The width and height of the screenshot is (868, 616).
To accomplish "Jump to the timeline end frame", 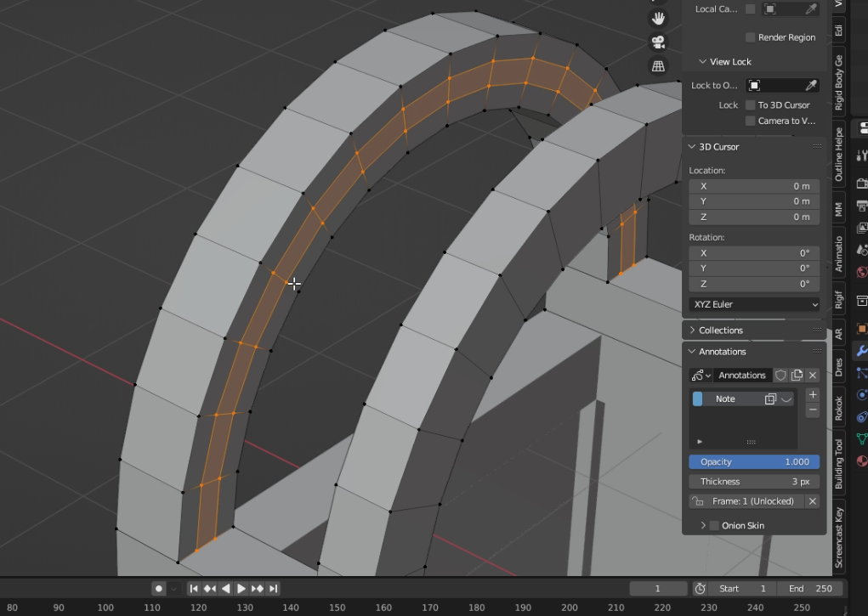I will coord(274,588).
